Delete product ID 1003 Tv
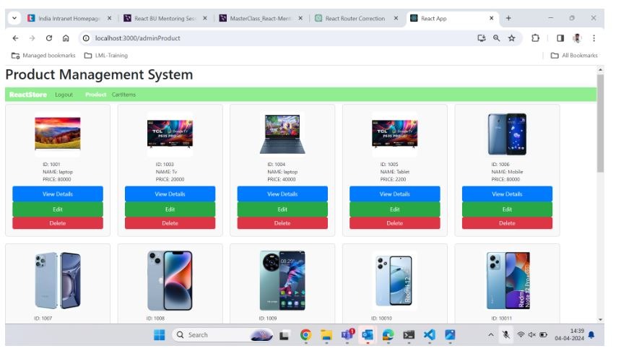The height and width of the screenshot is (364, 621). point(170,224)
